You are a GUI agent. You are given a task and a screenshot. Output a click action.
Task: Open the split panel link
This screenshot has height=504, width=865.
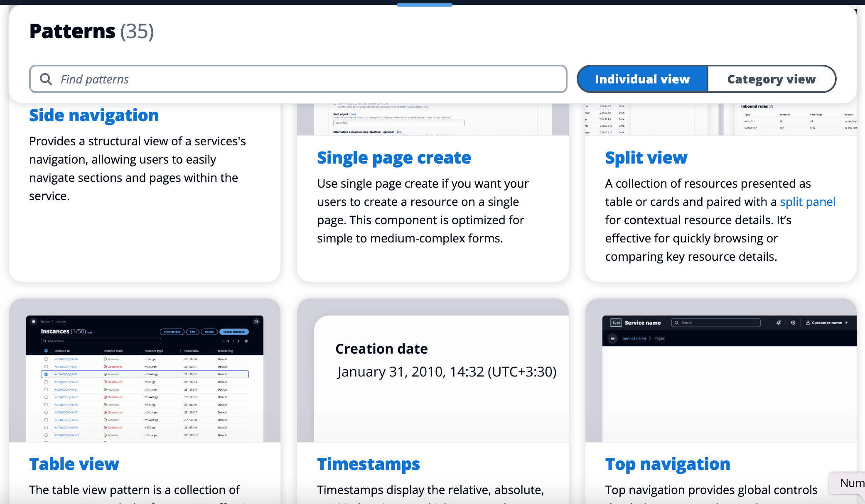point(808,202)
